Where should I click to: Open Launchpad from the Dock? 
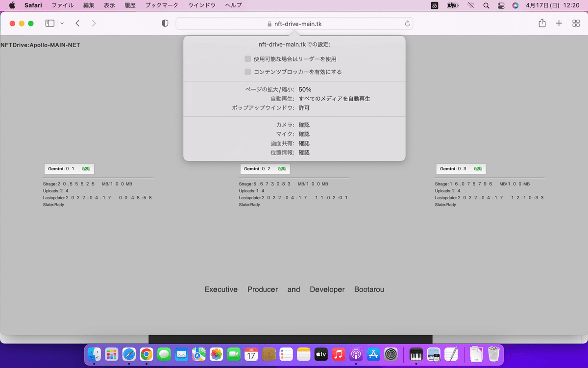112,354
